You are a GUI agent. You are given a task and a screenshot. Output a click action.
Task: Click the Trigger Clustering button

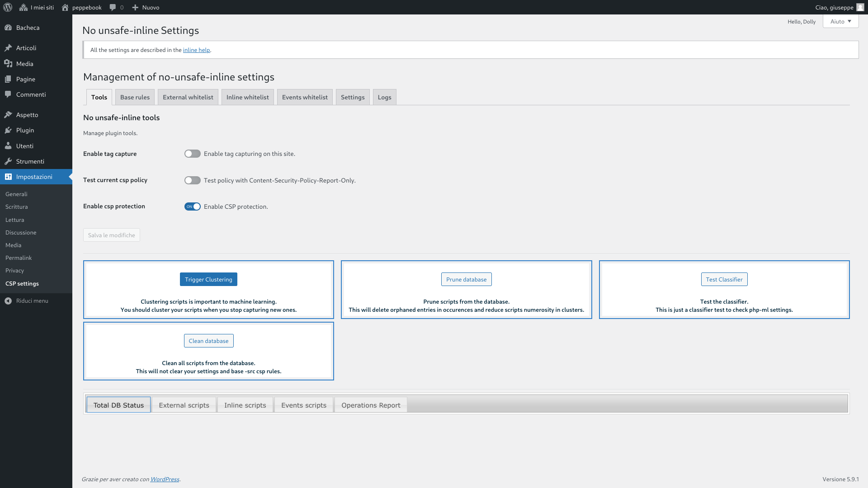208,279
